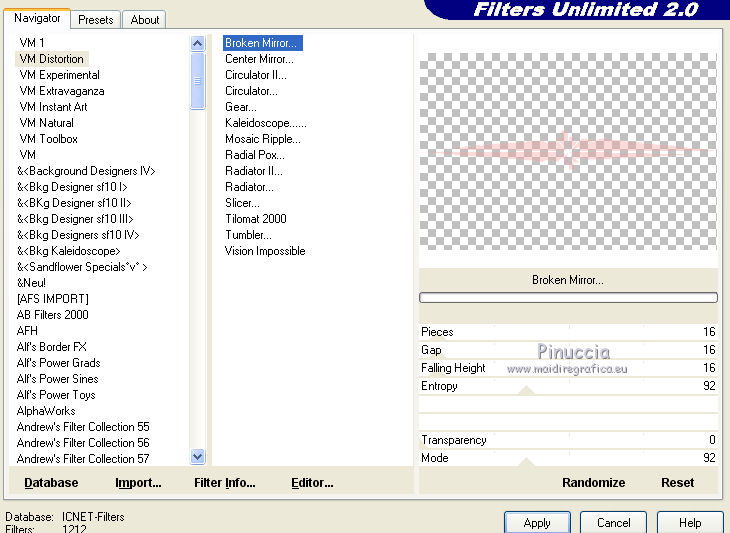
Task: Select Bkg Designer sf10 I category
Action: tap(72, 187)
